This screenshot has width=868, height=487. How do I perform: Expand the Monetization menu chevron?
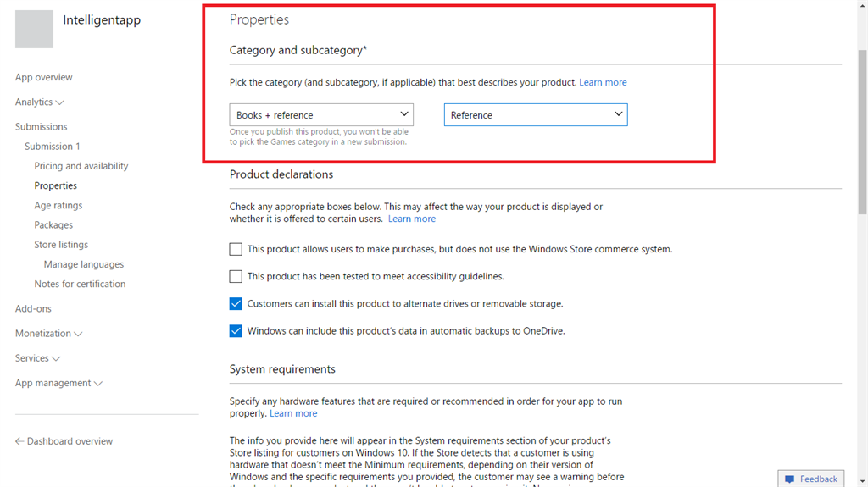click(x=79, y=334)
